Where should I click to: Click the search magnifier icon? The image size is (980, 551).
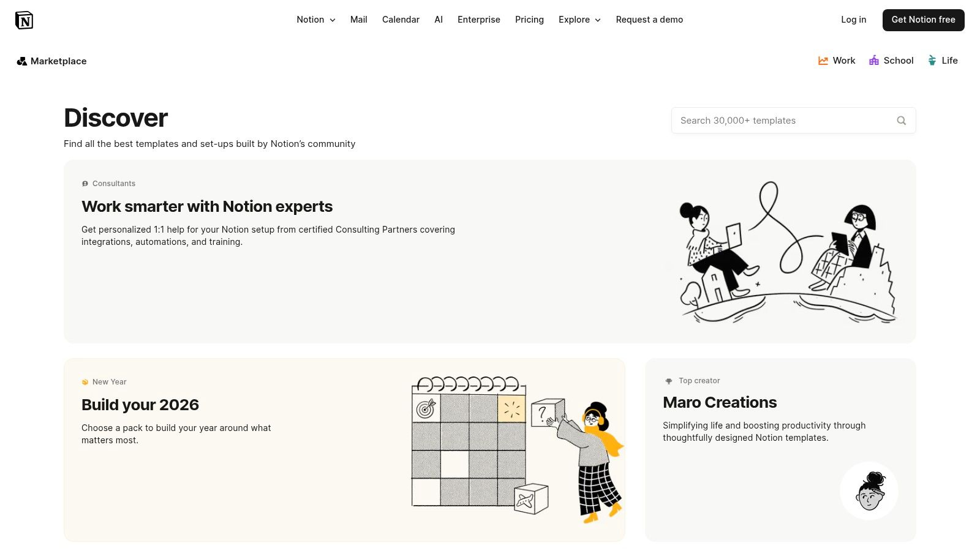click(901, 120)
